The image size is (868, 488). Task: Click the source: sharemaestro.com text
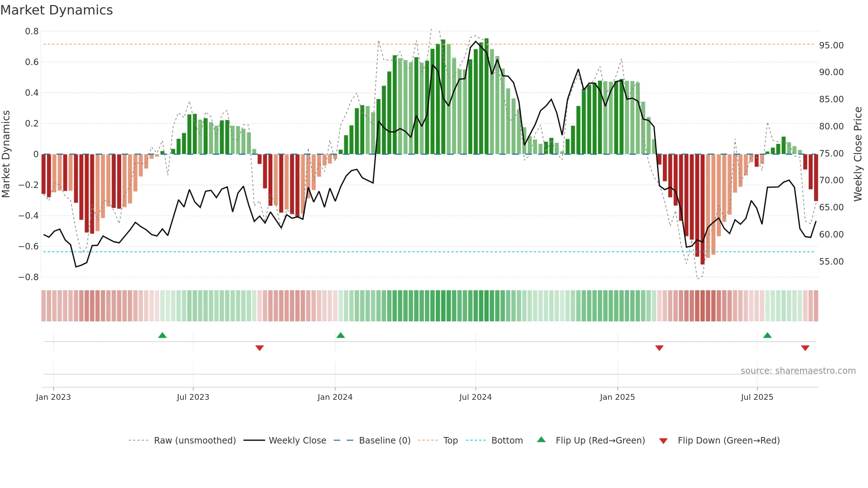point(798,371)
